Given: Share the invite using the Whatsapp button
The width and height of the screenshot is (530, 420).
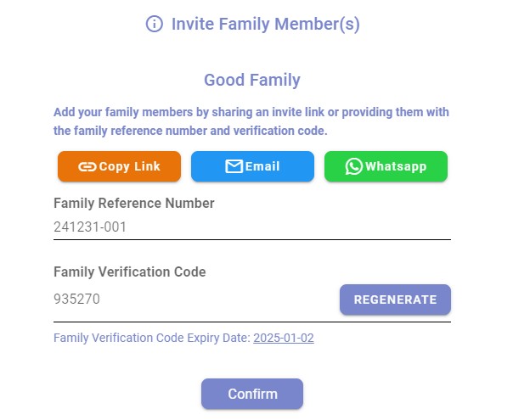Looking at the screenshot, I should 386,167.
